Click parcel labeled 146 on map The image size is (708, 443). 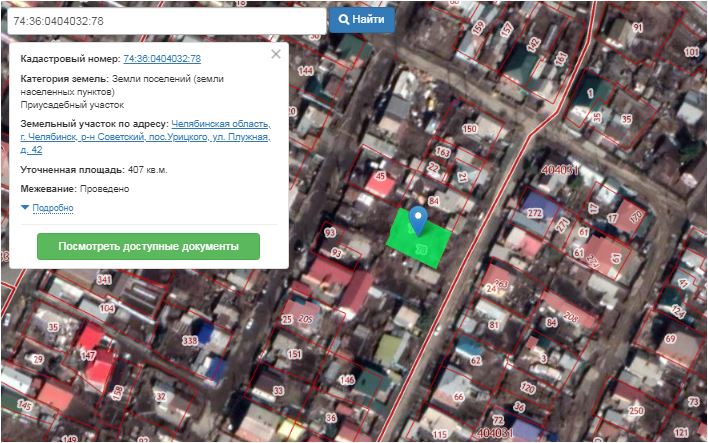(346, 380)
